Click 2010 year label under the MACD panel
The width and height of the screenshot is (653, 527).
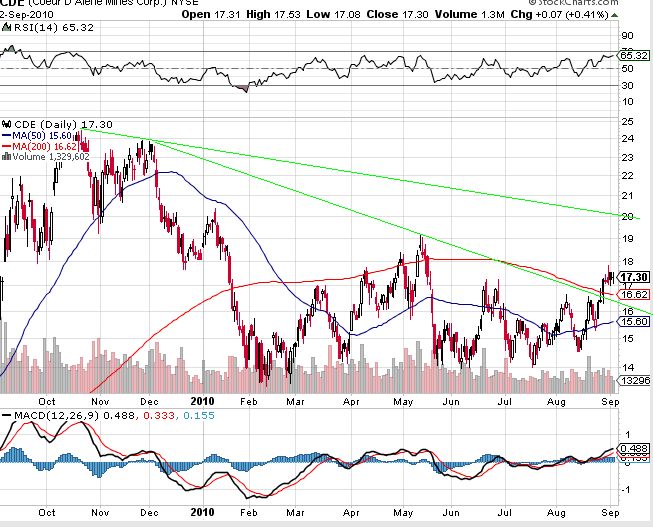pos(202,512)
